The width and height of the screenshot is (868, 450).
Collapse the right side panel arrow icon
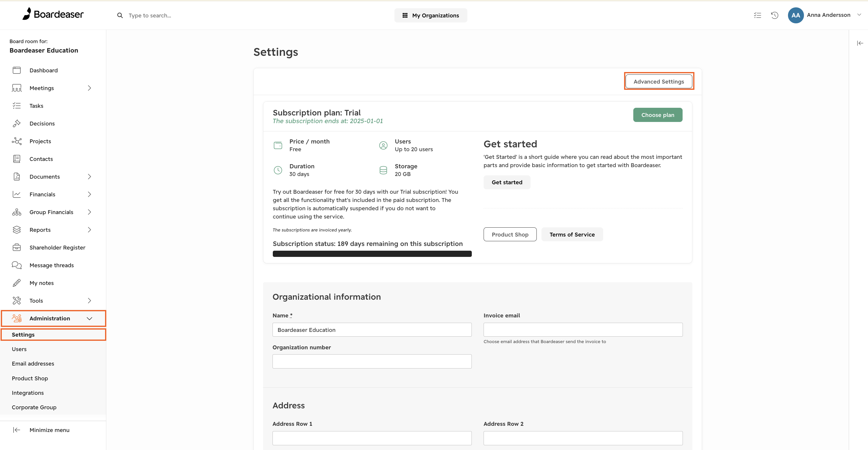860,43
